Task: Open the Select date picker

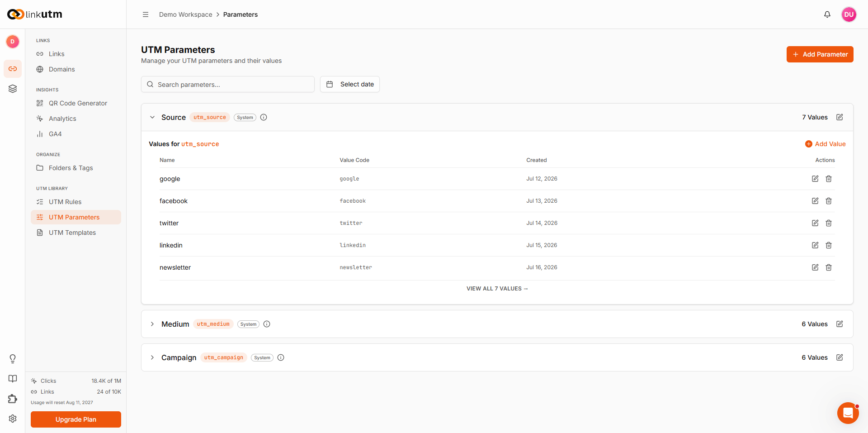Action: 350,84
